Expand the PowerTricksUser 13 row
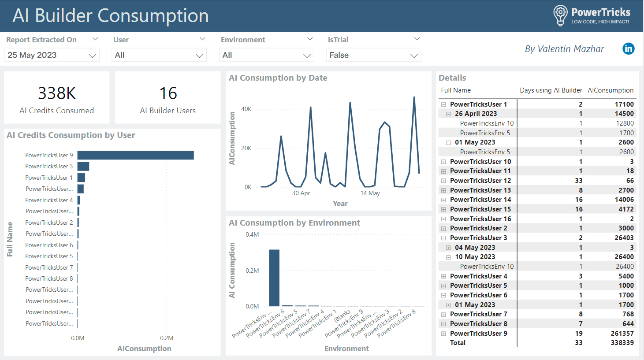The height and width of the screenshot is (360, 644). point(443,190)
